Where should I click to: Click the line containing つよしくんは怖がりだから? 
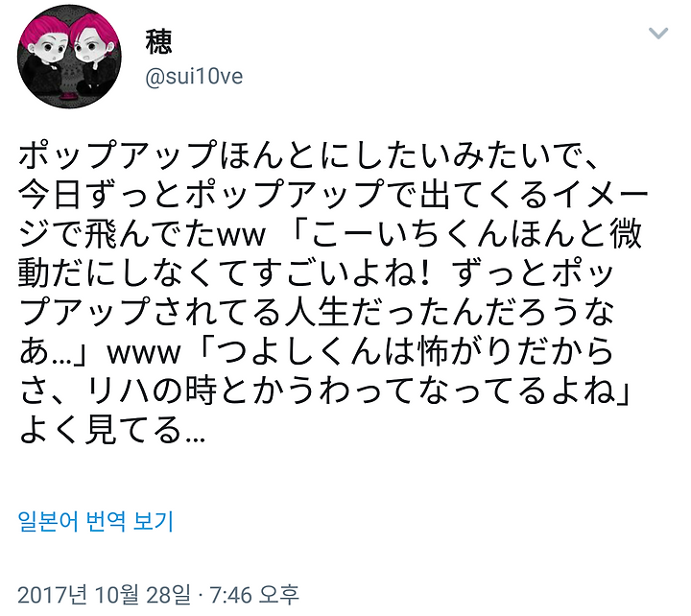coord(316,351)
